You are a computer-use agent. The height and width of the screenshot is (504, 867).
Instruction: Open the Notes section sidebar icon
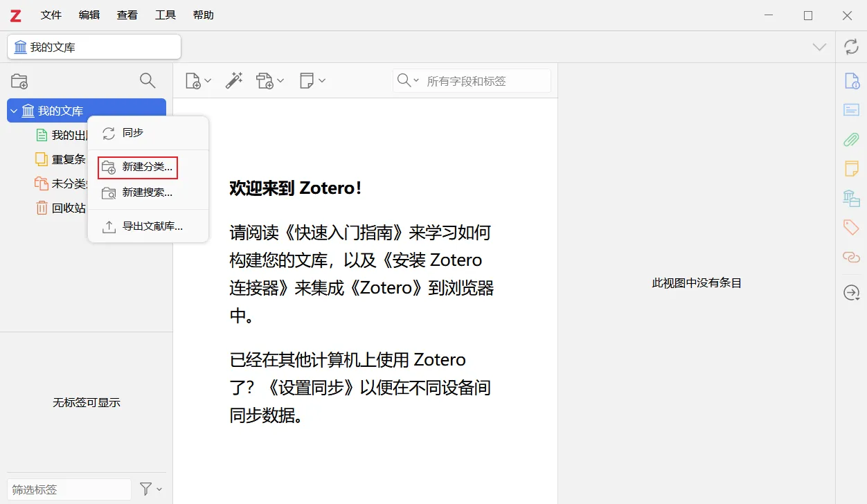(x=851, y=168)
